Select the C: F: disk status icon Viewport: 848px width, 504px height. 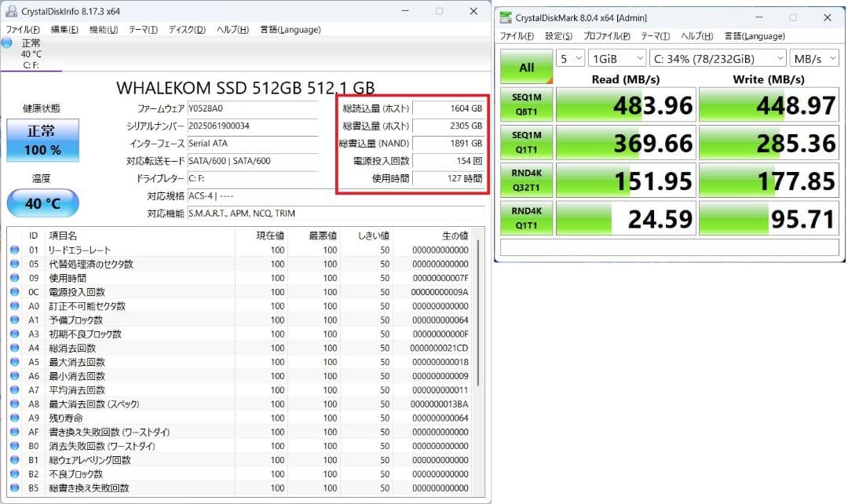tap(7, 43)
